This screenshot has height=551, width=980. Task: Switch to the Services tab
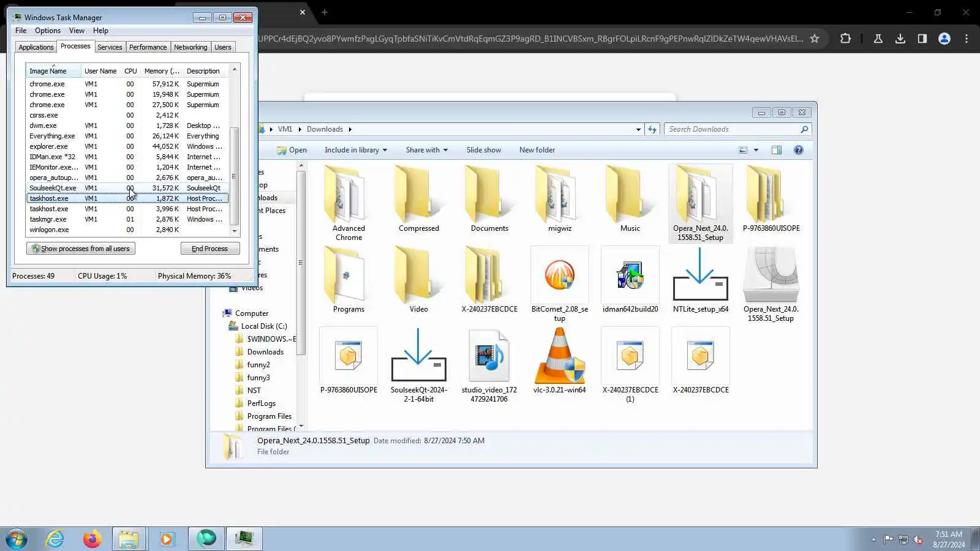(x=110, y=47)
